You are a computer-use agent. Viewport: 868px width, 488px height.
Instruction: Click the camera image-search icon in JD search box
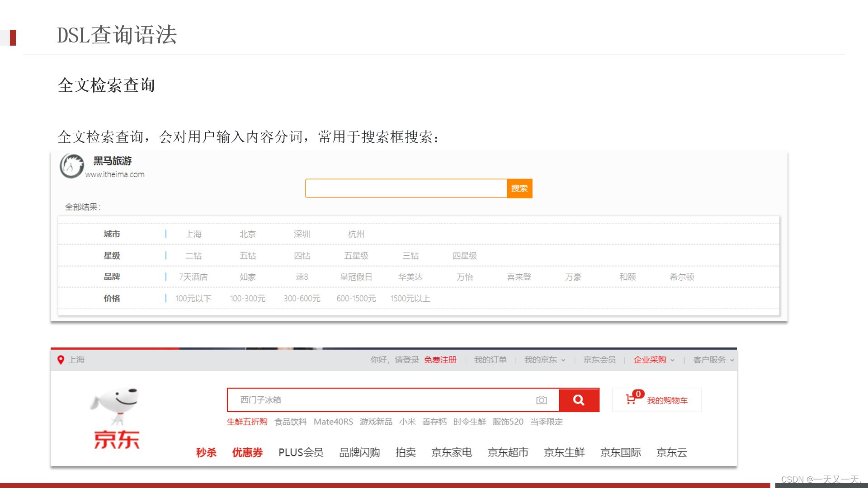click(541, 400)
